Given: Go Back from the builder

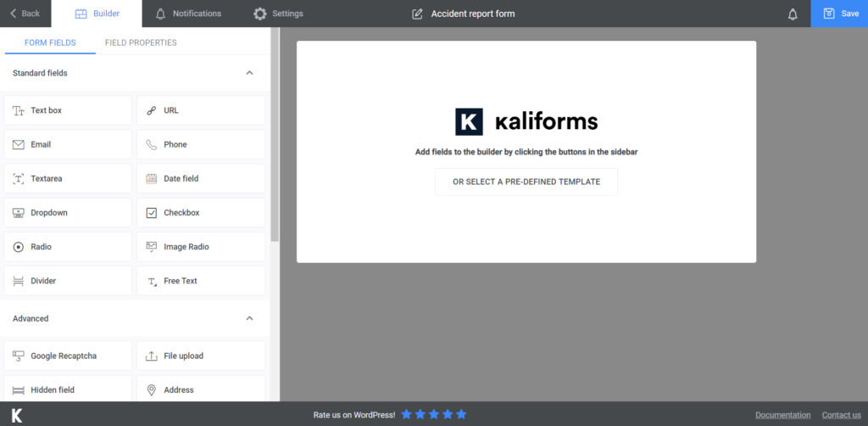Looking at the screenshot, I should (x=25, y=14).
